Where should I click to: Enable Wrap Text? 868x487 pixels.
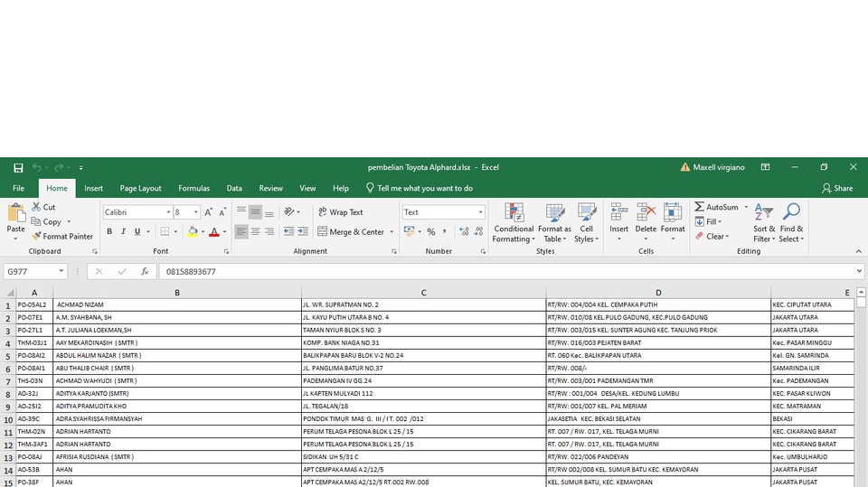coord(341,212)
